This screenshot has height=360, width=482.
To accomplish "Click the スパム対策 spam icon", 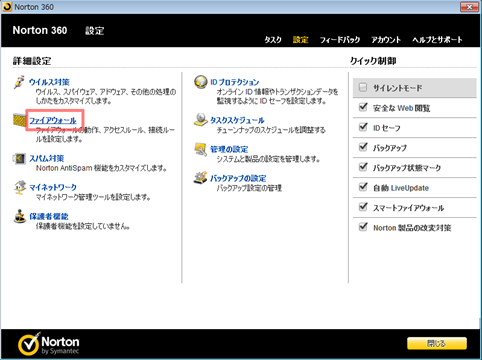I will pyautogui.click(x=19, y=158).
